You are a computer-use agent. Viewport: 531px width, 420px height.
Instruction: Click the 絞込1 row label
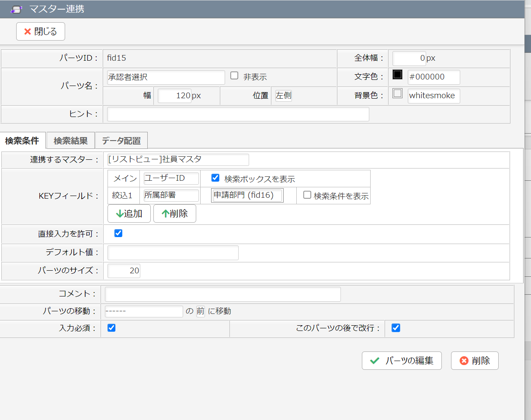122,196
